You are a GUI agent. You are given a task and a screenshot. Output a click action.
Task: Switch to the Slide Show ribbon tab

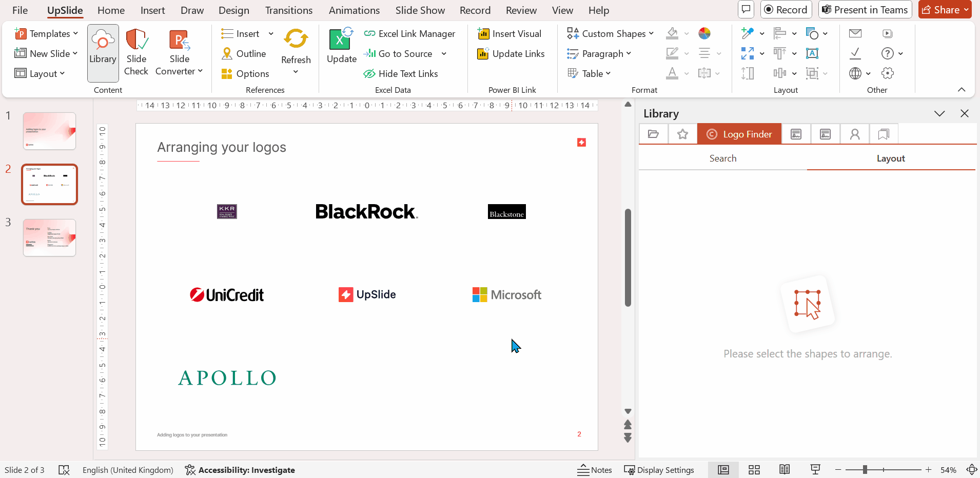420,10
